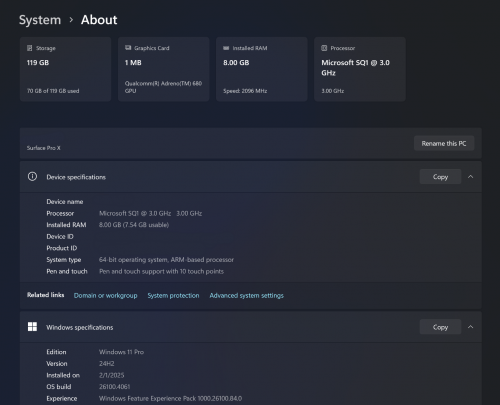Select the 2/1/2025 installed date
Image resolution: width=500 pixels, height=405 pixels.
click(111, 375)
